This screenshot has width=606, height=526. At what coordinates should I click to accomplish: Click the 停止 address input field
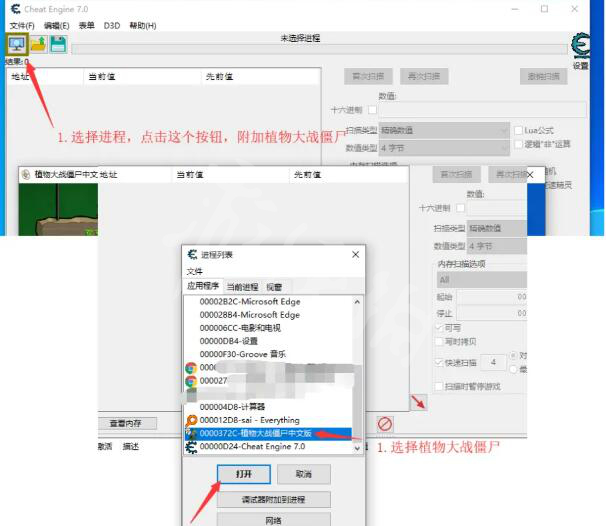pyautogui.click(x=492, y=313)
